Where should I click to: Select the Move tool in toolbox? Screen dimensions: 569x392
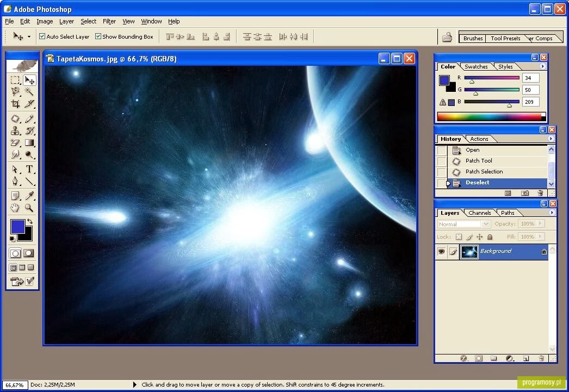[29, 80]
